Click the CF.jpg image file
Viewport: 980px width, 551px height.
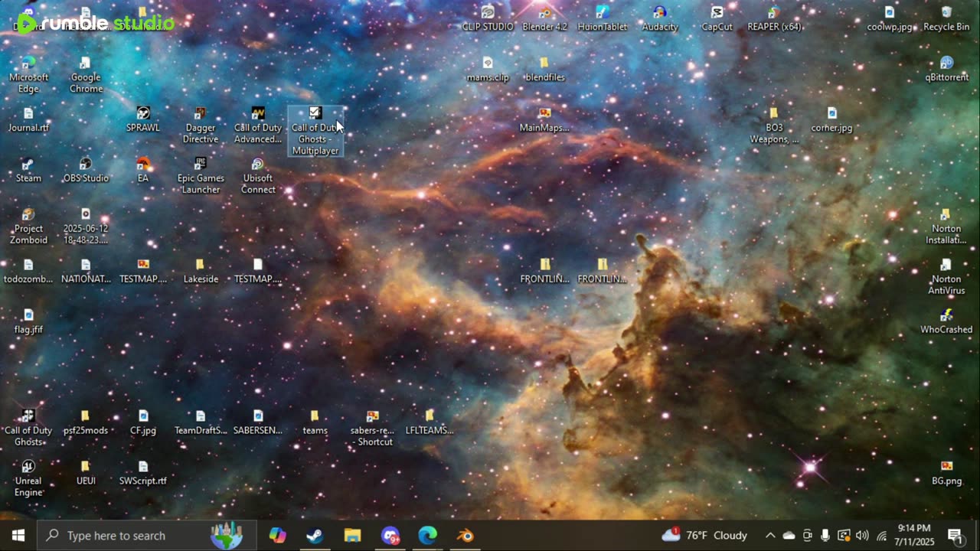(x=143, y=422)
